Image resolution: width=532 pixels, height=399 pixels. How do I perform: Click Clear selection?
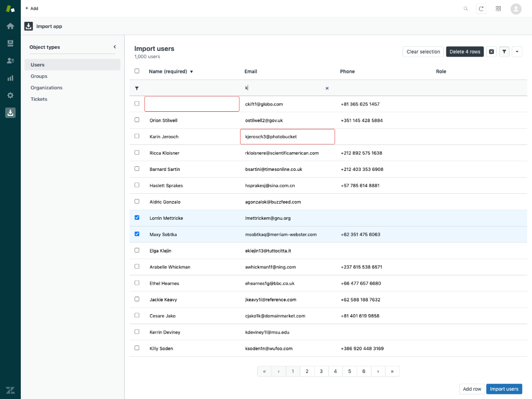click(422, 51)
